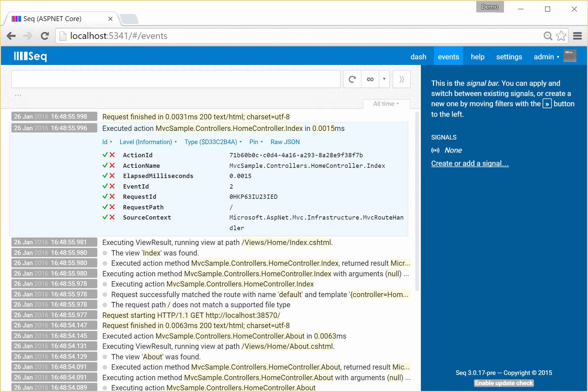Close the Seq browser tab

point(110,19)
